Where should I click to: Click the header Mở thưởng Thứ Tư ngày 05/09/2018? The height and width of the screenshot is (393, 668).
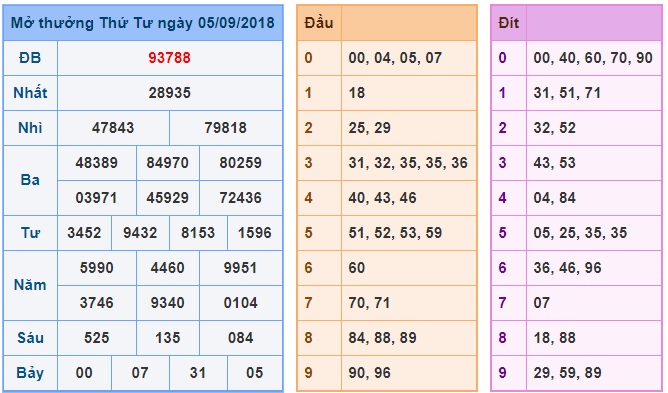[143, 23]
